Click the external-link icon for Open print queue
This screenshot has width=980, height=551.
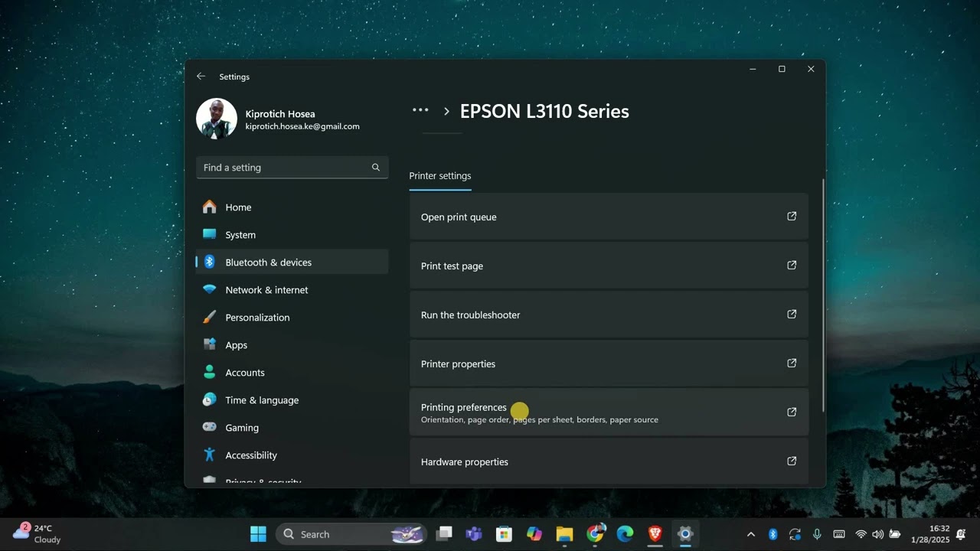(x=792, y=217)
